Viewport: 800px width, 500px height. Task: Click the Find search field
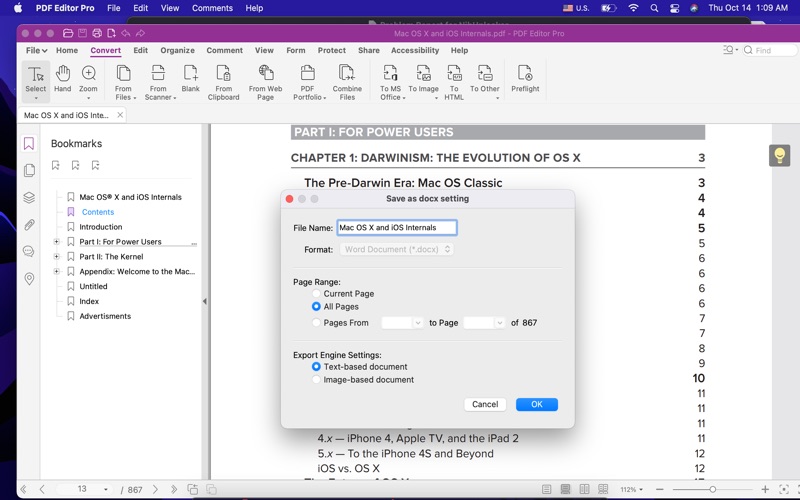click(x=770, y=50)
